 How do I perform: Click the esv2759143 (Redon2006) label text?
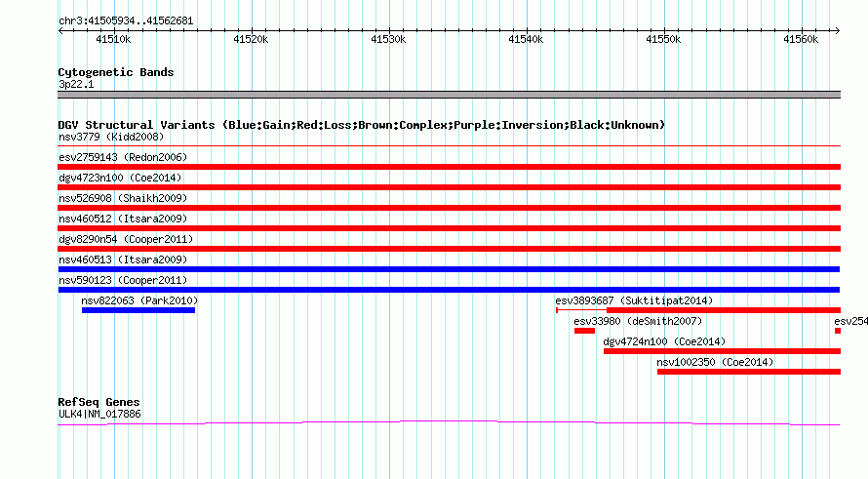tap(123, 157)
